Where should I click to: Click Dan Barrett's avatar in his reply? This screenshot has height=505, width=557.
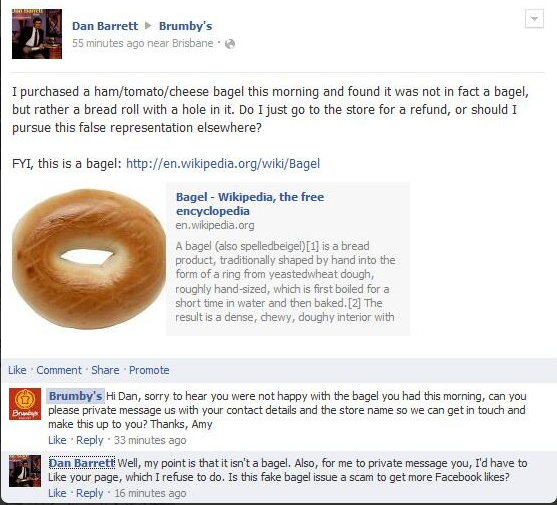pos(25,471)
